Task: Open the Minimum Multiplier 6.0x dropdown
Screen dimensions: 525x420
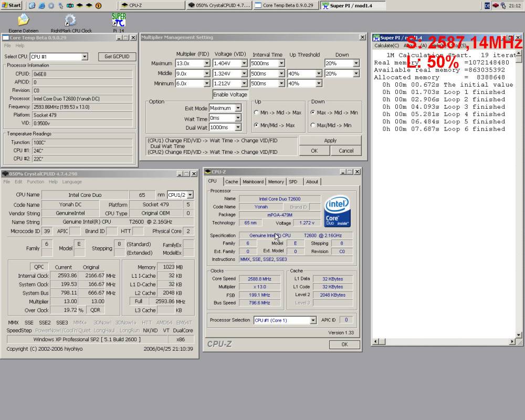Action: point(207,83)
